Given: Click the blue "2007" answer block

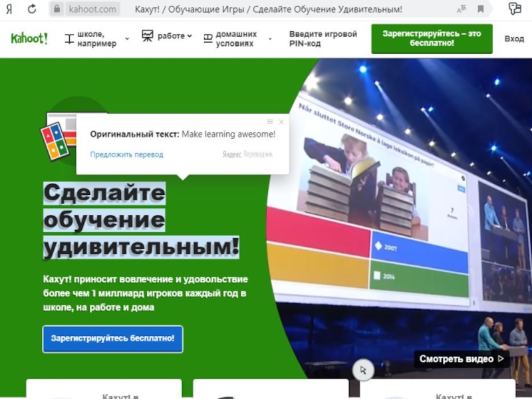Looking at the screenshot, I should click(x=420, y=252).
